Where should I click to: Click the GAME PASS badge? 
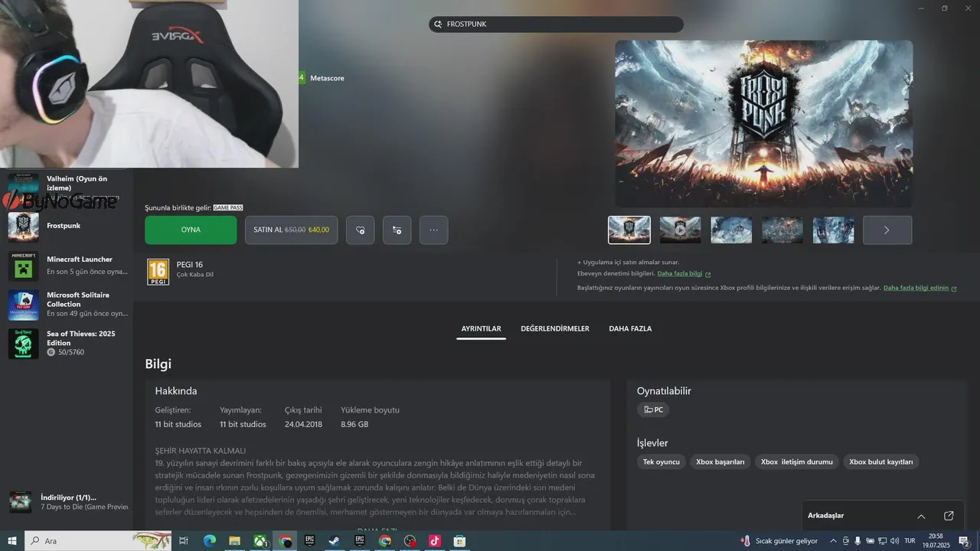(x=228, y=207)
